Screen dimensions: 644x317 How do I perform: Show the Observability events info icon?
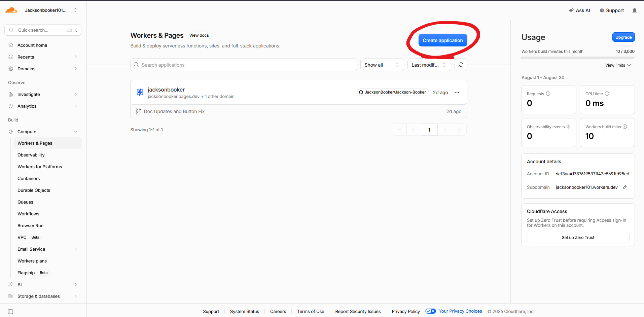point(569,127)
